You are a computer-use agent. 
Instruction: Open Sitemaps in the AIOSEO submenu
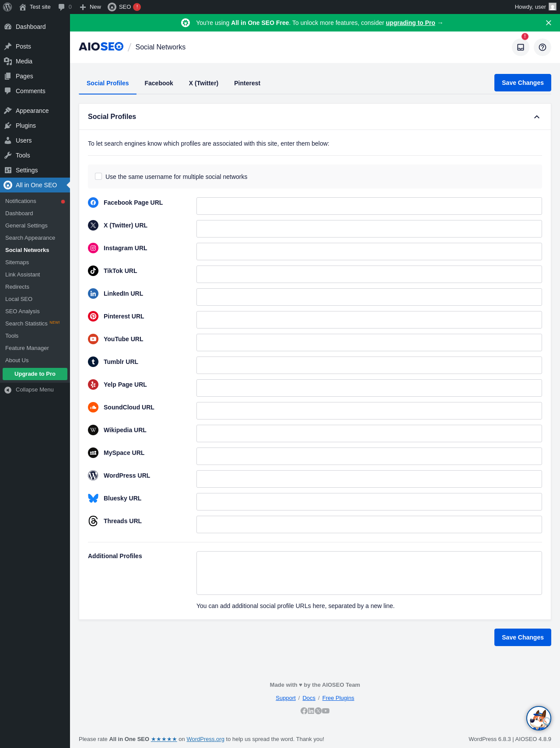click(17, 262)
